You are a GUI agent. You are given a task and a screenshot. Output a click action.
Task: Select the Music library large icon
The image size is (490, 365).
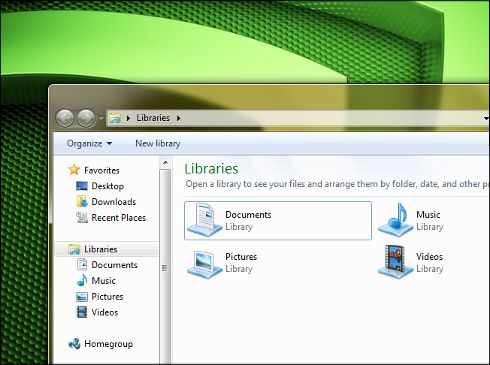point(395,220)
